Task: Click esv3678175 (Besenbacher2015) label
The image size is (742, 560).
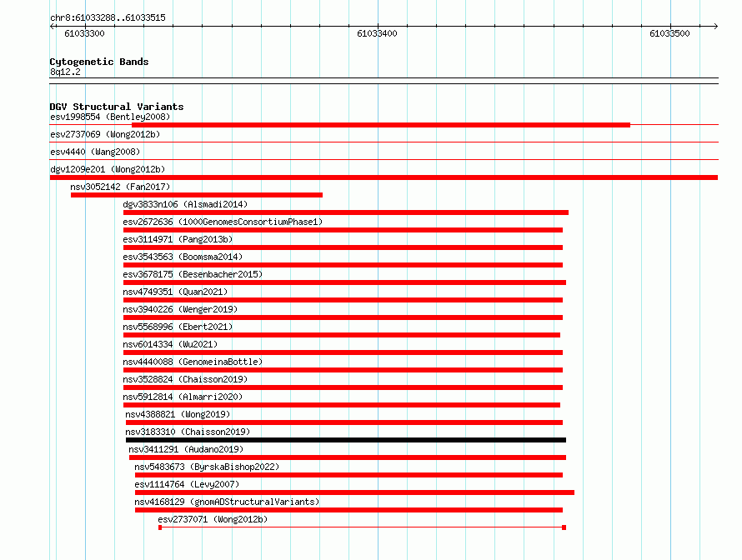Action: point(193,274)
